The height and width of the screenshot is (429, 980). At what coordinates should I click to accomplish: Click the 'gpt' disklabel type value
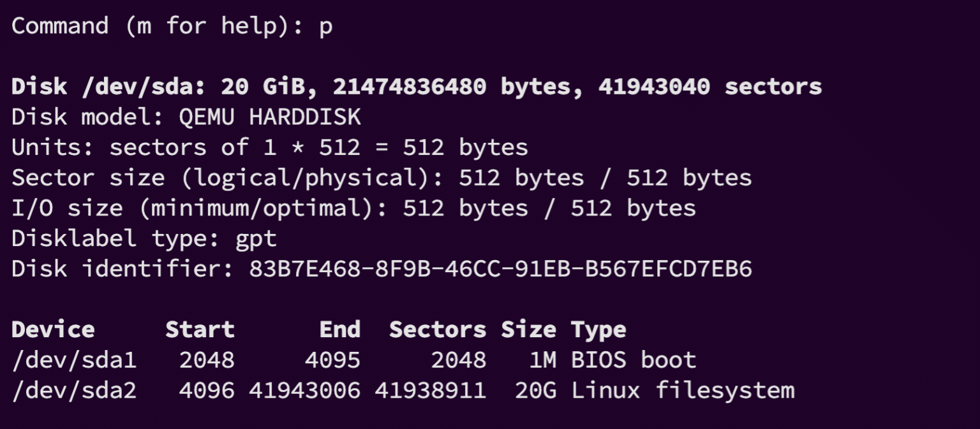pyautogui.click(x=256, y=239)
